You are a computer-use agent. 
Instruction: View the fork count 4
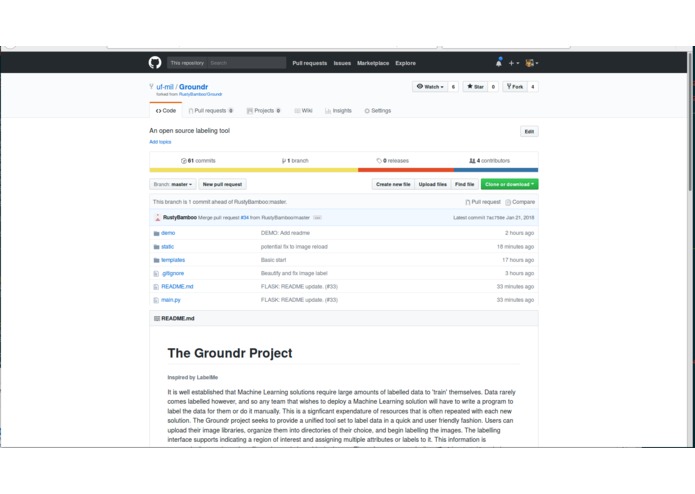pos(533,87)
